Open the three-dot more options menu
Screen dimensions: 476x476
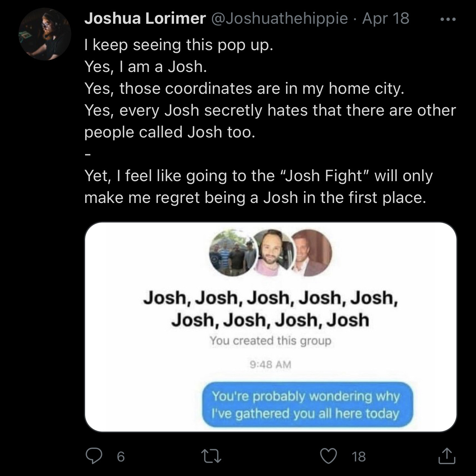pyautogui.click(x=448, y=19)
